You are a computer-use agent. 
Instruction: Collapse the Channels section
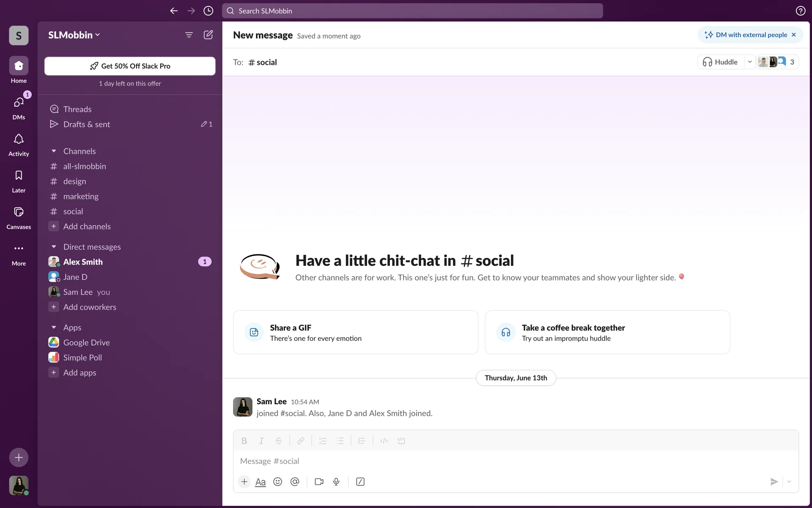point(54,151)
